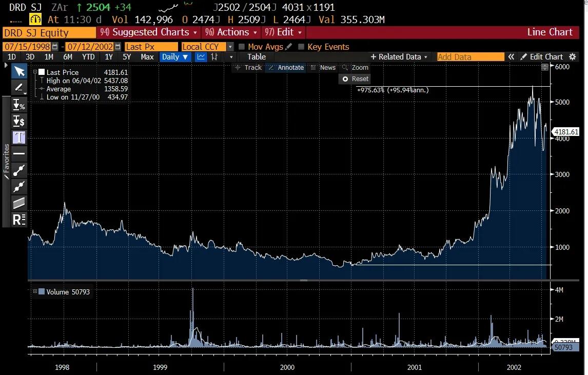Click the Edit Chart button
The height and width of the screenshot is (375, 588).
[542, 57]
